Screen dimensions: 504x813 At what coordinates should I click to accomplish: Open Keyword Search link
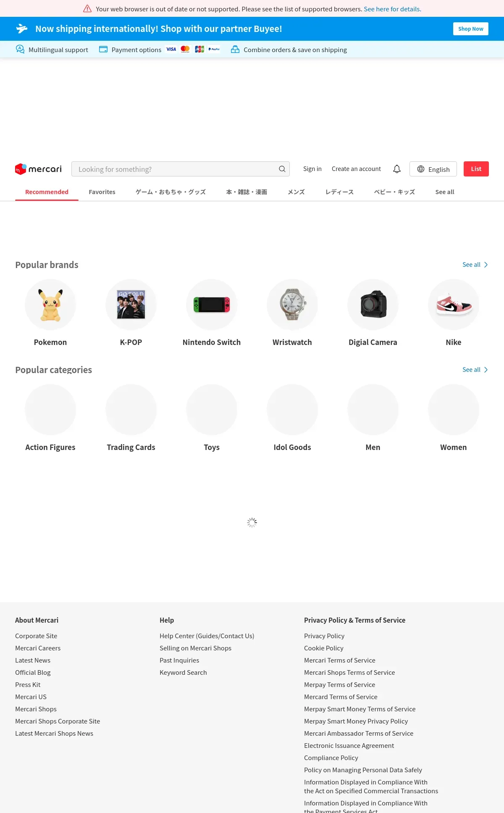[x=183, y=673]
